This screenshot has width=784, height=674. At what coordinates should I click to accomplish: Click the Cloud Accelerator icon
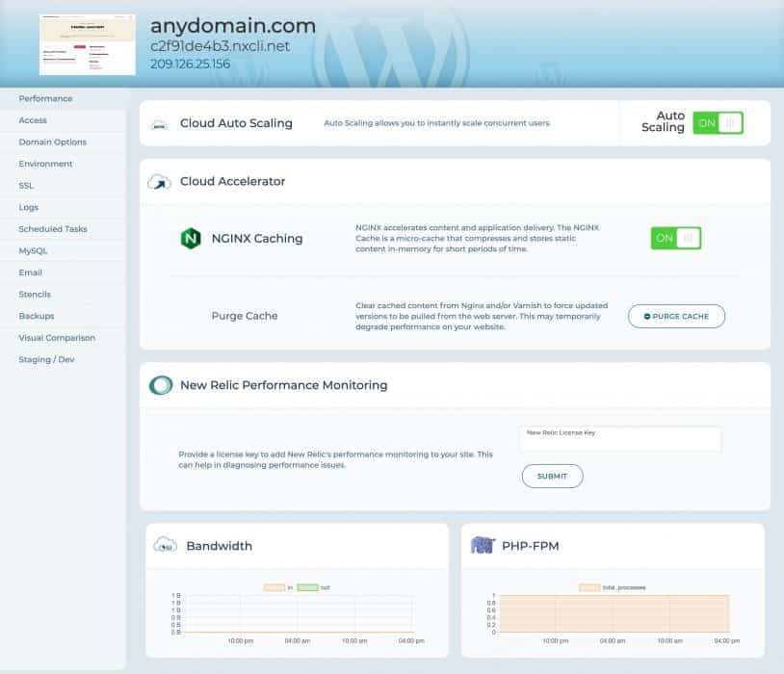tap(158, 182)
